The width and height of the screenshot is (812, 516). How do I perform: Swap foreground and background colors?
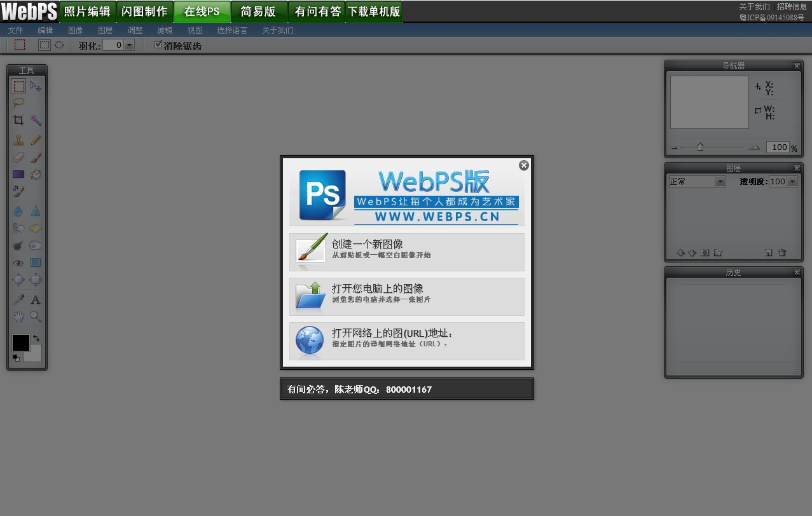[36, 338]
